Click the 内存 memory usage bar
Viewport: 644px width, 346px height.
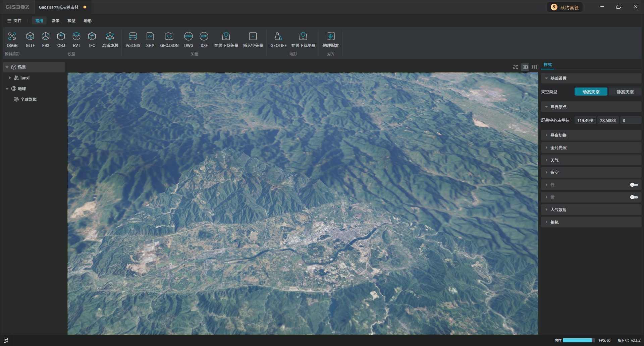[578, 340]
